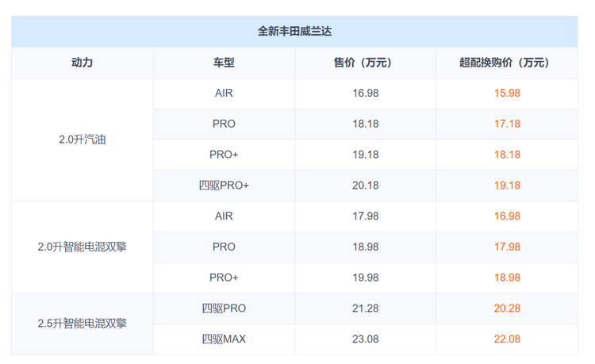Select the AIR model under 2.0升汽油

(224, 93)
